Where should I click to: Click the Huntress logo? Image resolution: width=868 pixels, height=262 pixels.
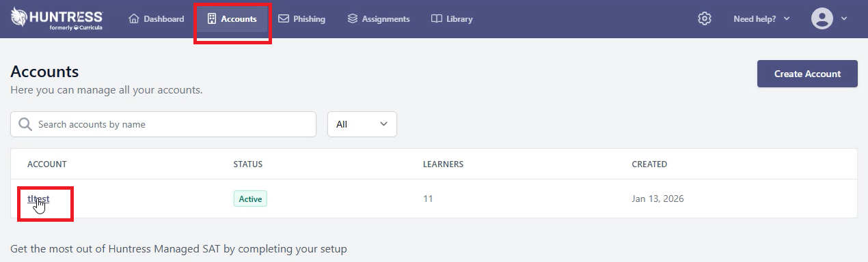pyautogui.click(x=57, y=19)
